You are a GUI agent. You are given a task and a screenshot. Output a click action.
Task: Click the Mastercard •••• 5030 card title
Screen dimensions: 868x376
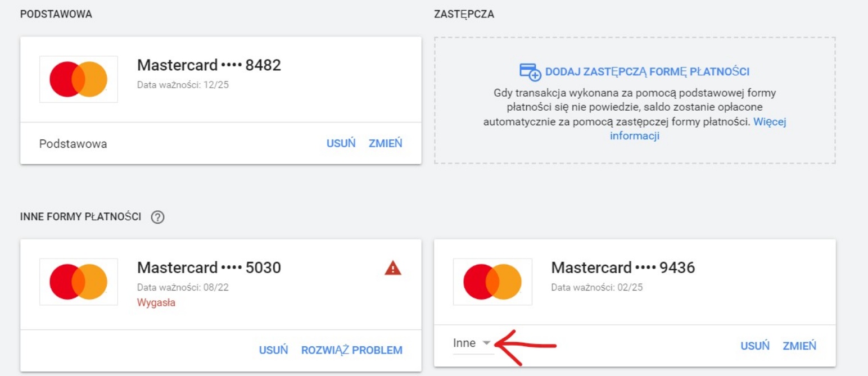(209, 268)
